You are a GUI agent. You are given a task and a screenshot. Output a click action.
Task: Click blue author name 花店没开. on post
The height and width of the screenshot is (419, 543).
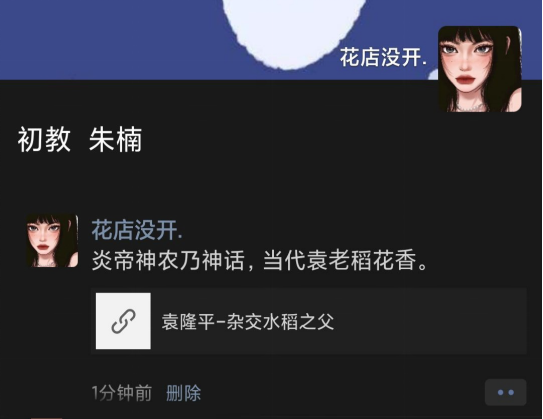[x=137, y=230]
